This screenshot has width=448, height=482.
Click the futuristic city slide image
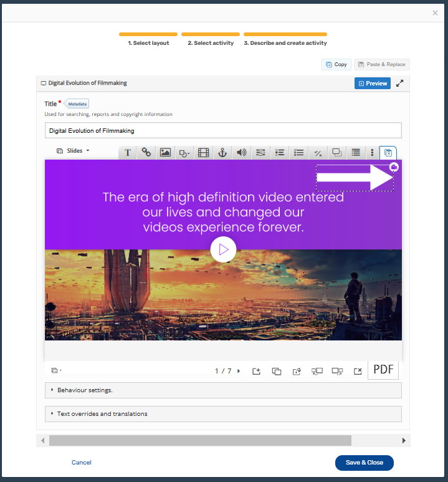coord(224,295)
